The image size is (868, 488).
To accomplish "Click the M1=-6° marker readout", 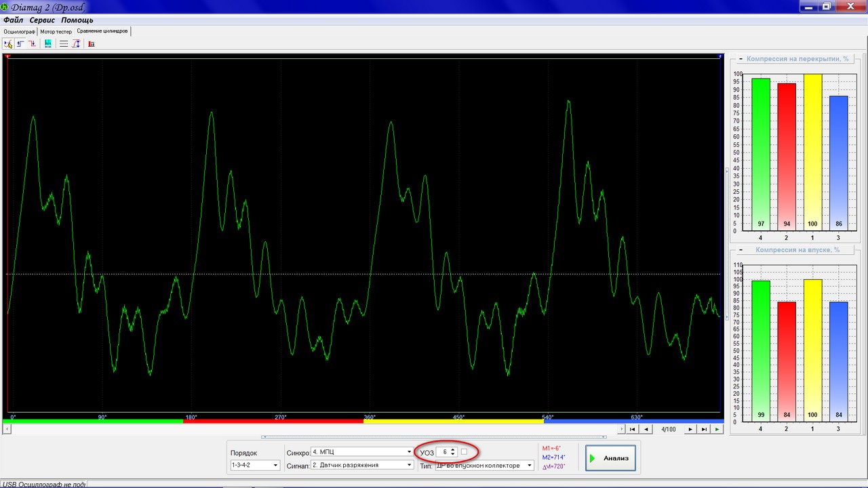I will click(x=551, y=448).
